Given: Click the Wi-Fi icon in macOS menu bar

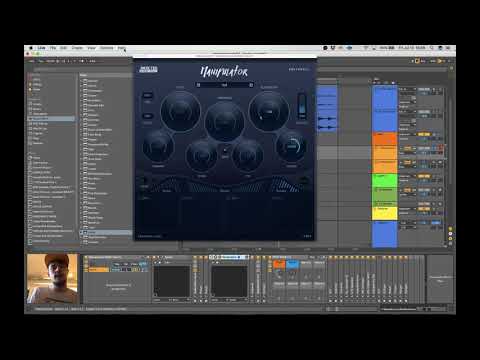Looking at the screenshot, I should pos(365,48).
